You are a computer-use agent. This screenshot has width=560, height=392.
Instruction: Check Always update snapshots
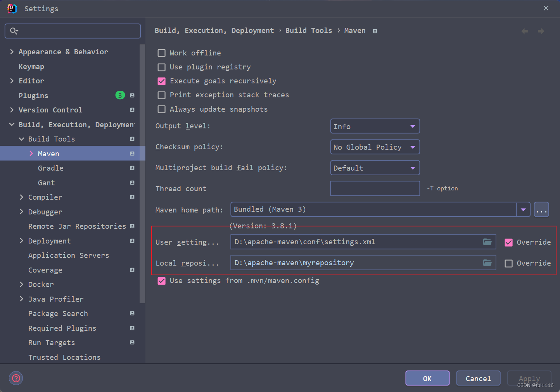162,109
